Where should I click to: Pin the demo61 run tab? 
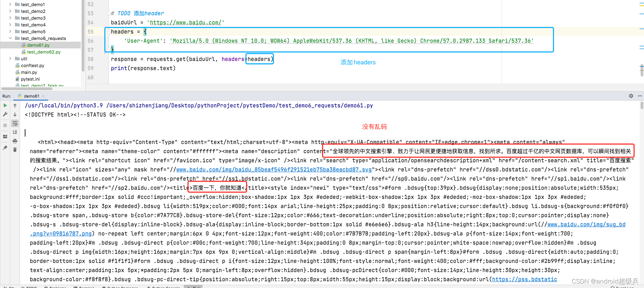[5, 148]
